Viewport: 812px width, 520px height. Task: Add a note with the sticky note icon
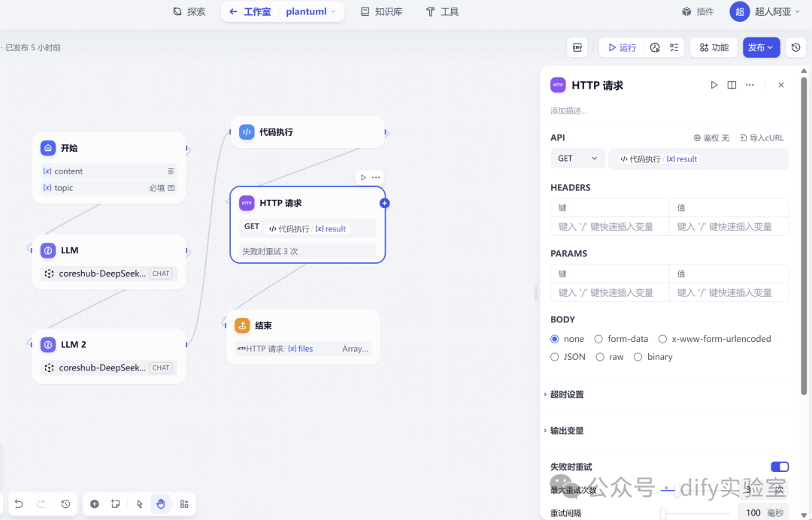click(x=116, y=504)
